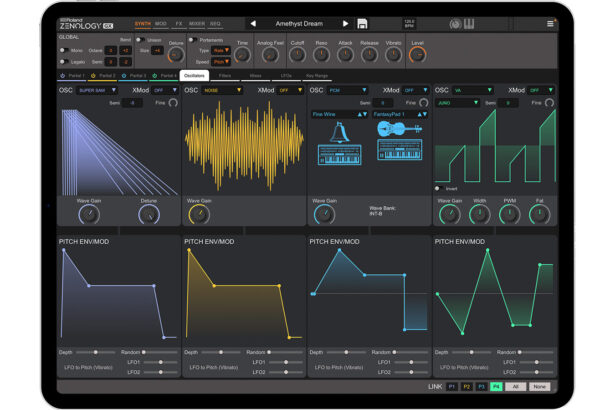Click the Amethyst Dream preset name
Image resolution: width=615 pixels, height=410 pixels.
(299, 24)
